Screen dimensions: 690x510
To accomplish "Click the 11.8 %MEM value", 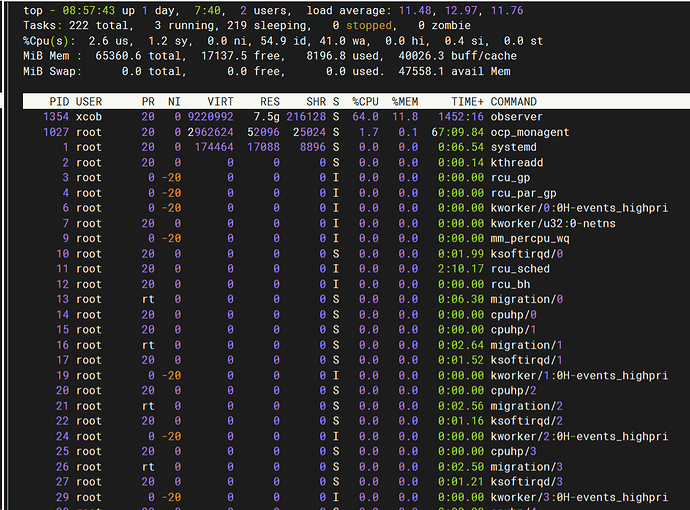I will (405, 117).
